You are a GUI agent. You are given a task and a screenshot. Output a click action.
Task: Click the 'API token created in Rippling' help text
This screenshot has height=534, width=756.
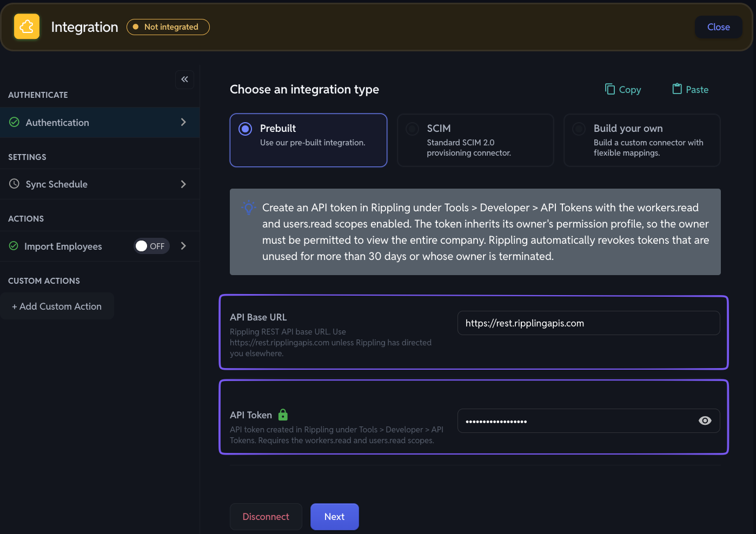point(336,435)
